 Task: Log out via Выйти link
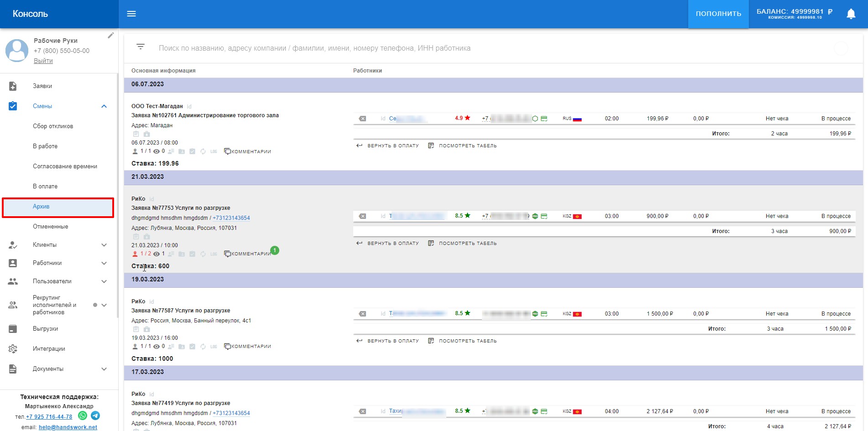tap(43, 61)
